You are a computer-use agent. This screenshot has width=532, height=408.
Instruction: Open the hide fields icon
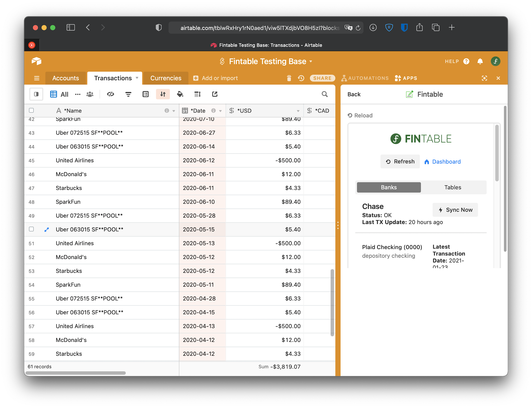[x=111, y=94]
